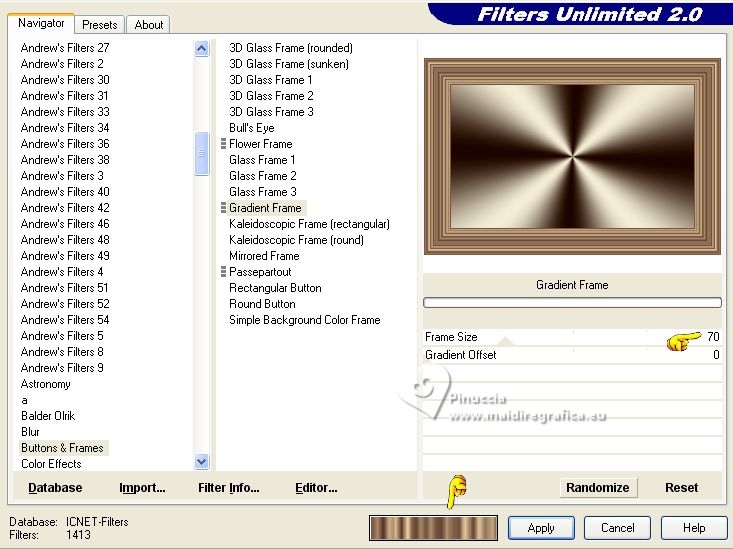The width and height of the screenshot is (733, 549).
Task: Select Andrew's Filters 3 category
Action: click(62, 176)
